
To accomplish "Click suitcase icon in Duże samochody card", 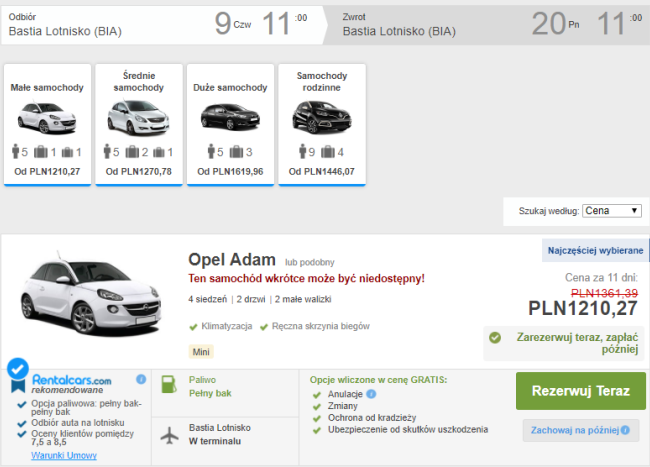I will (236, 152).
